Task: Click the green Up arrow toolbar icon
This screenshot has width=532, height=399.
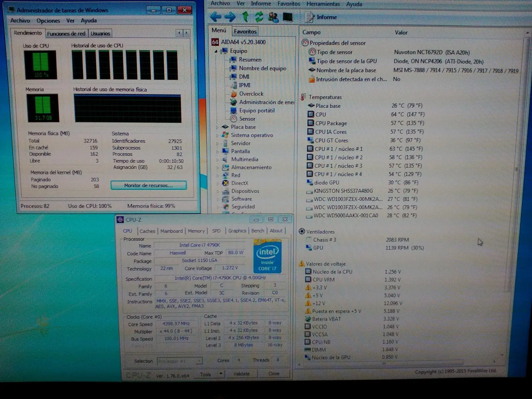Action: (245, 16)
